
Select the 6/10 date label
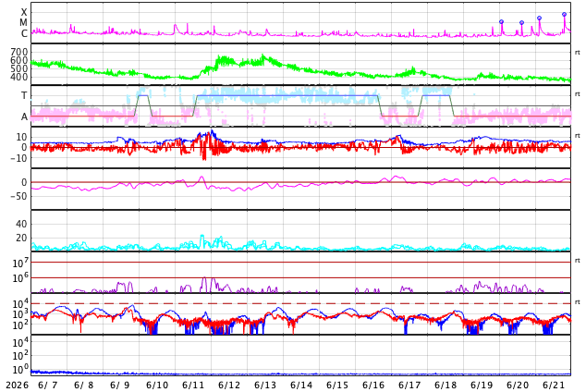(x=157, y=385)
